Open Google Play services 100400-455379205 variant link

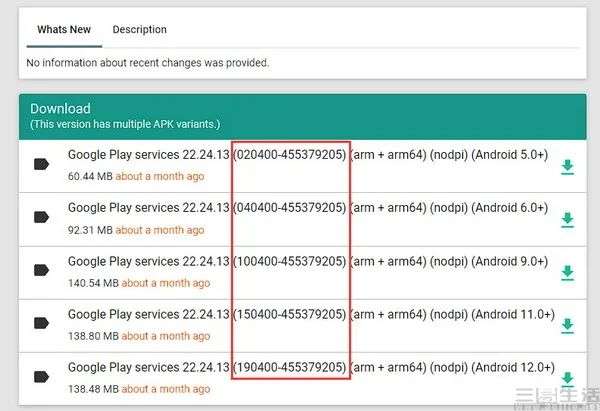tap(308, 261)
